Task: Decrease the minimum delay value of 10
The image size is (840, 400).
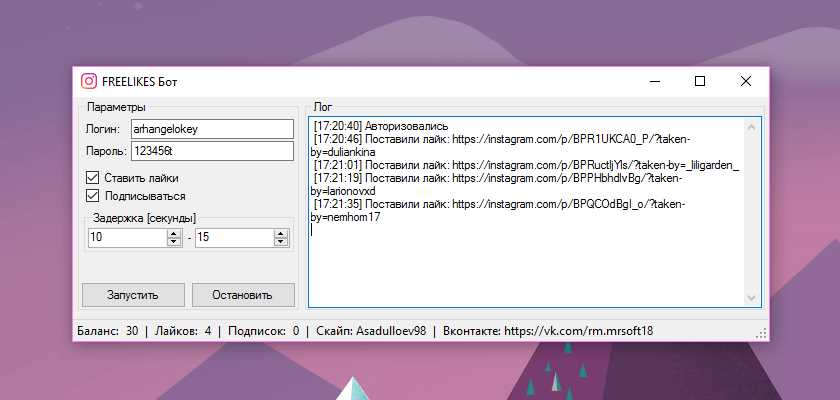Action: [x=174, y=242]
